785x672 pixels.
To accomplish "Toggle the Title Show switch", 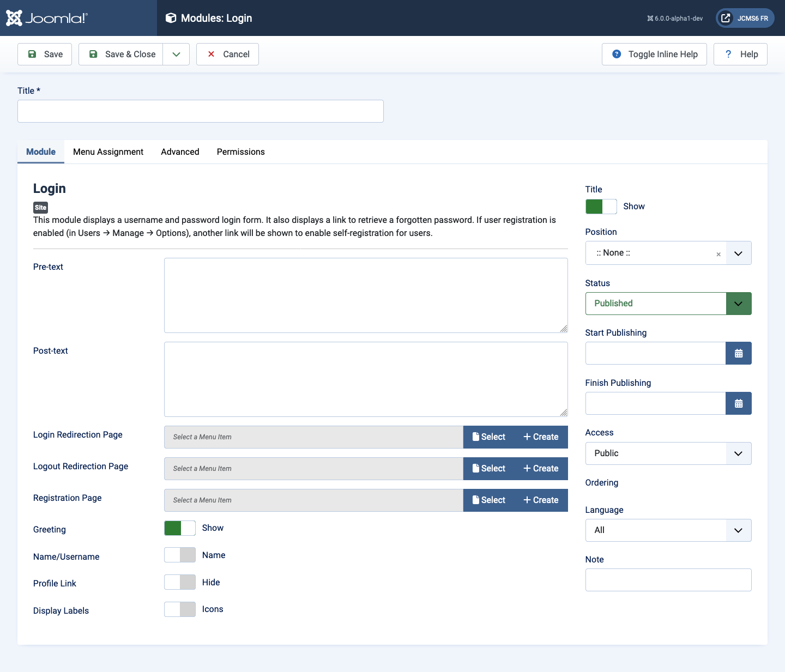I will click(601, 207).
